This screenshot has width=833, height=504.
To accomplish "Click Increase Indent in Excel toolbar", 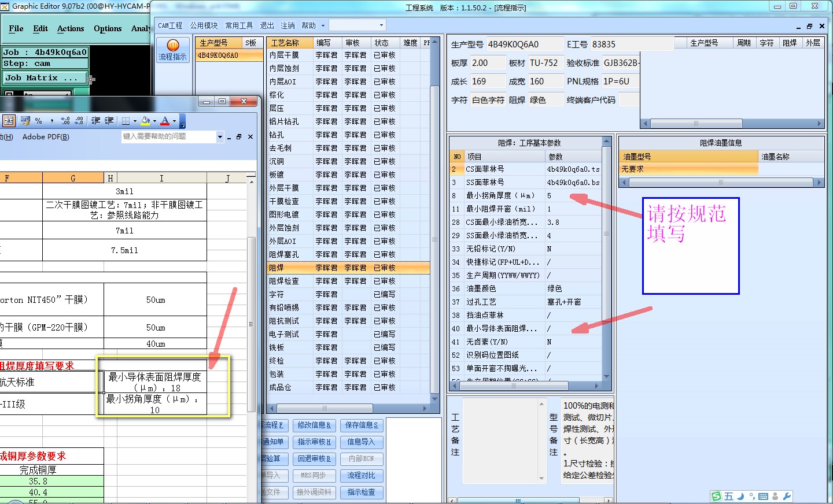I will tap(109, 121).
